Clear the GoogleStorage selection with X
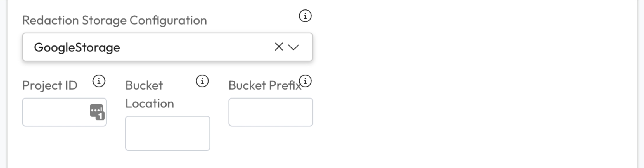 [279, 47]
